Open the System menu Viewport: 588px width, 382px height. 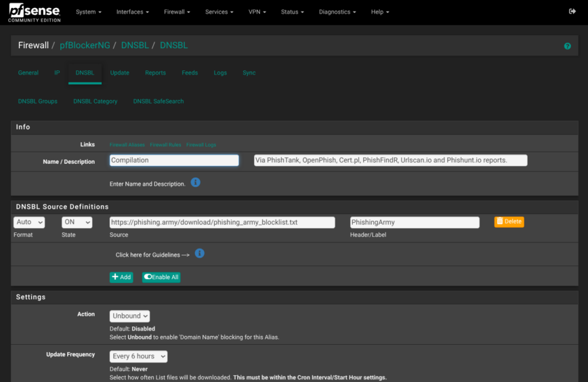(89, 12)
